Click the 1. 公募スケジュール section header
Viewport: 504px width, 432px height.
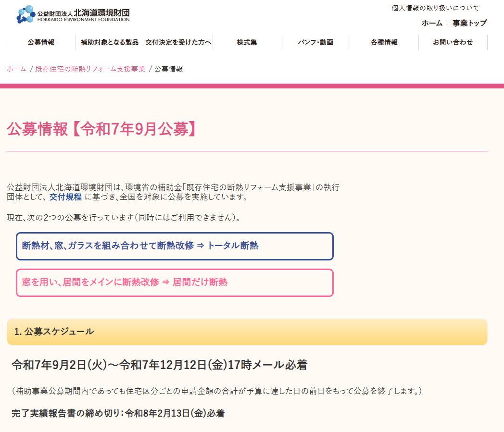tap(247, 332)
